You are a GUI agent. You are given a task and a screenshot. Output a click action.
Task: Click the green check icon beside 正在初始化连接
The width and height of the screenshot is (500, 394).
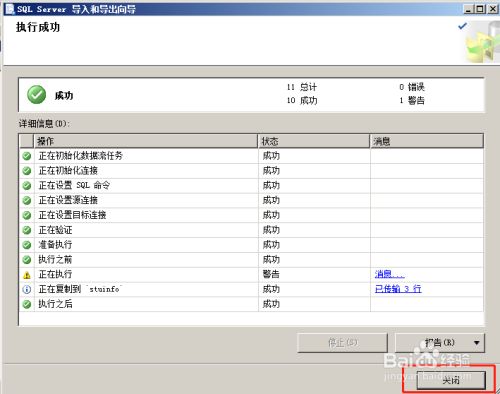tap(27, 171)
